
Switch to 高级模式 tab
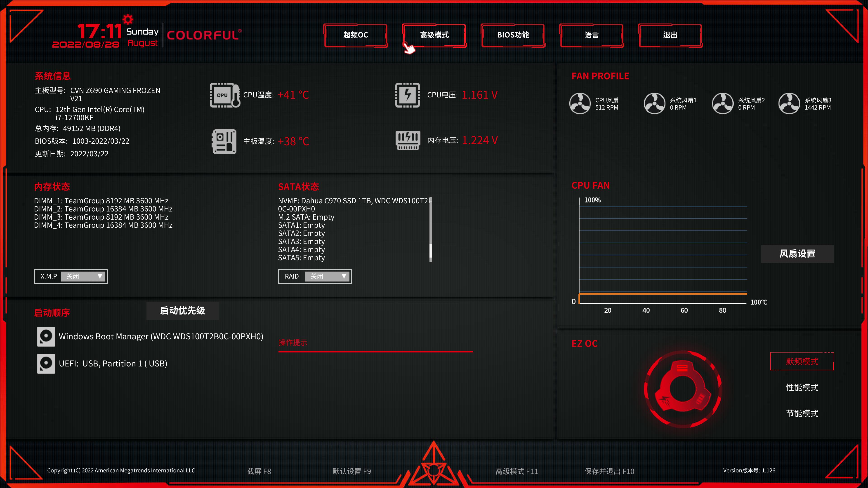click(434, 35)
